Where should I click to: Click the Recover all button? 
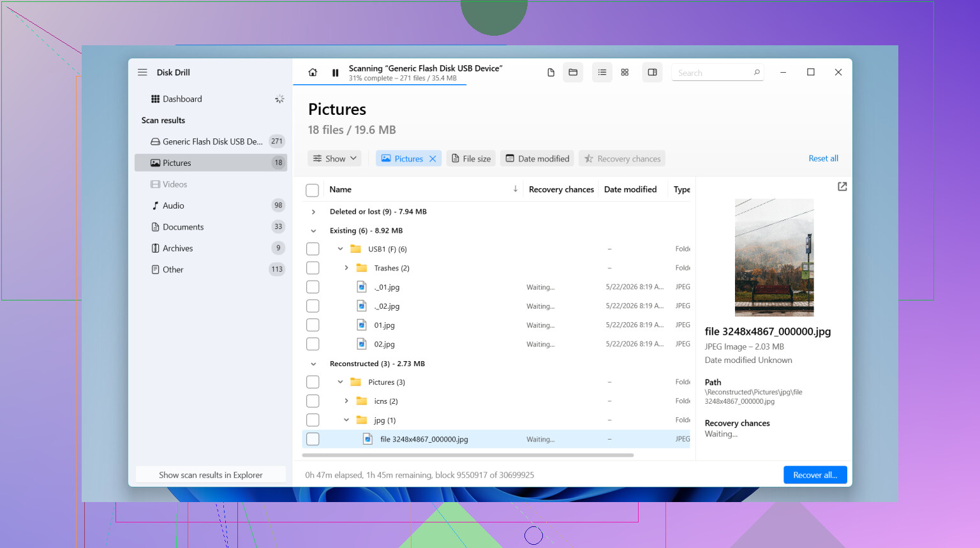(815, 475)
